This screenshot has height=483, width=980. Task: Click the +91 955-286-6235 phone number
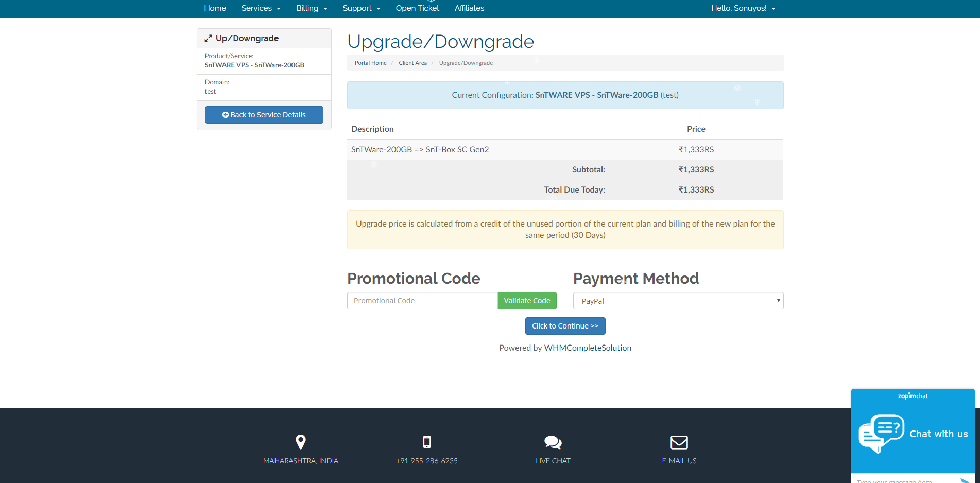click(x=427, y=461)
